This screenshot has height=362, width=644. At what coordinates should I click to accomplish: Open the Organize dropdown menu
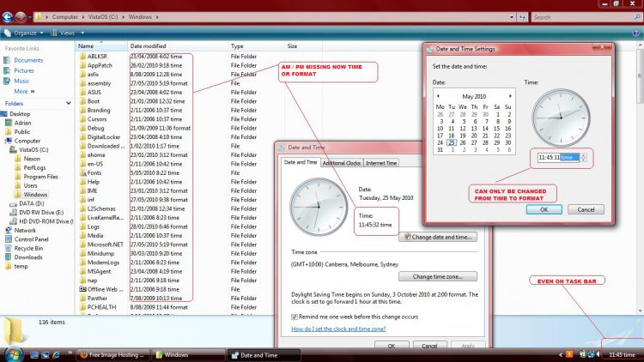tap(24, 33)
